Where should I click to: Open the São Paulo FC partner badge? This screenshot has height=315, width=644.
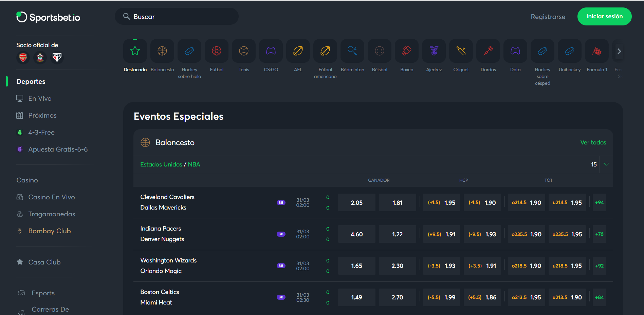57,58
